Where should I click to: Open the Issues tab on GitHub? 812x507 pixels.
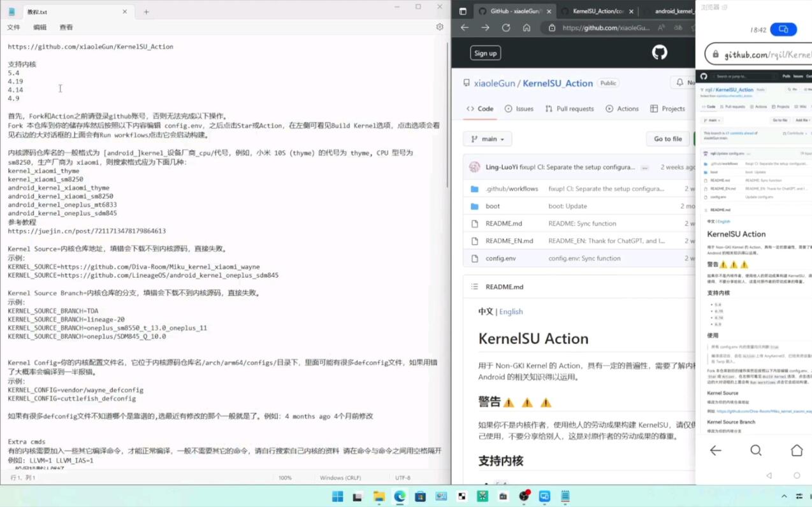click(x=519, y=109)
